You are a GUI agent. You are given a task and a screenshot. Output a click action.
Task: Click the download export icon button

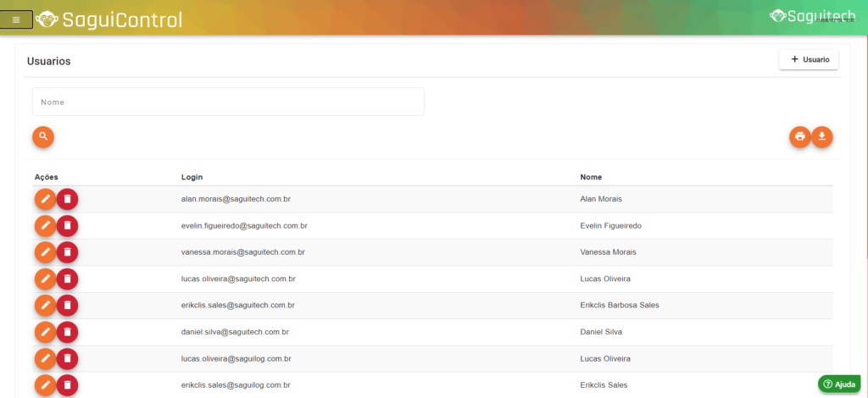pos(822,136)
